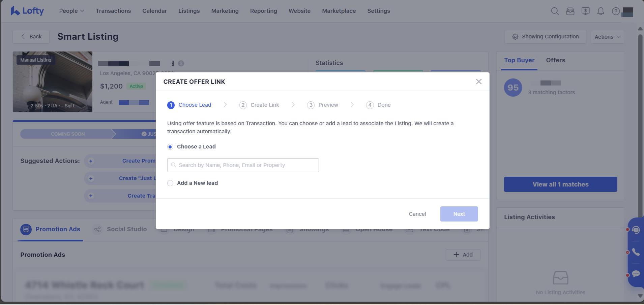Open the inbox tray icon in header
This screenshot has width=644, height=305.
[570, 11]
